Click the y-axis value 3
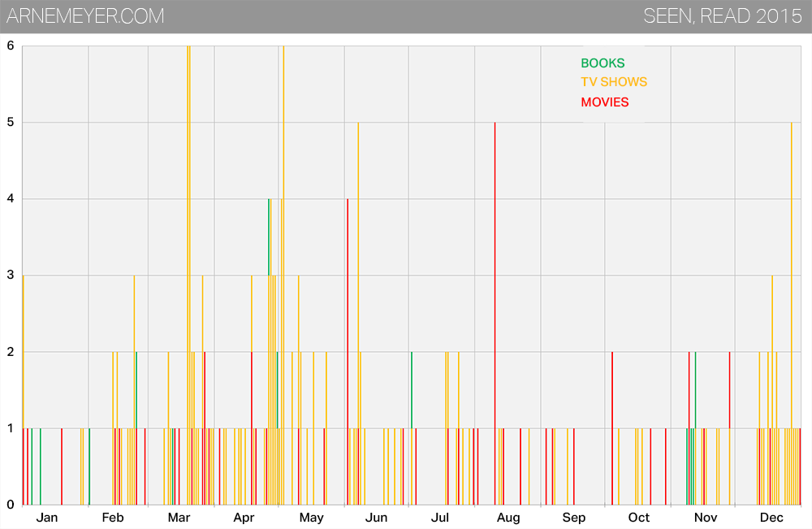The height and width of the screenshot is (529, 812). [x=11, y=275]
